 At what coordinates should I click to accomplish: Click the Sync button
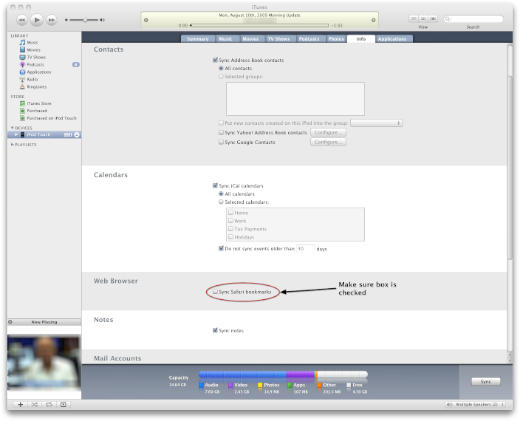[x=486, y=381]
